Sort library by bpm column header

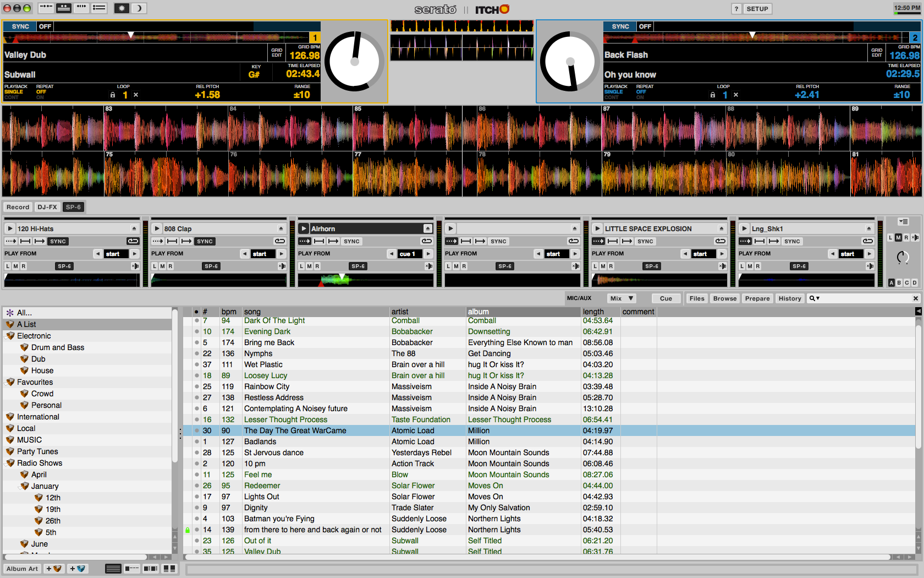click(229, 312)
